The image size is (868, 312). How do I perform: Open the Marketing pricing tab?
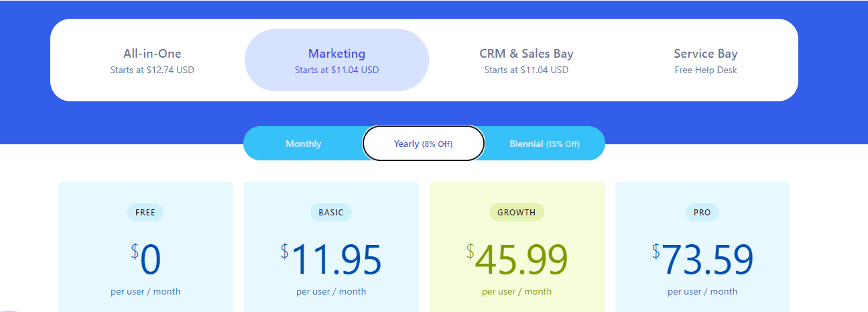(336, 60)
